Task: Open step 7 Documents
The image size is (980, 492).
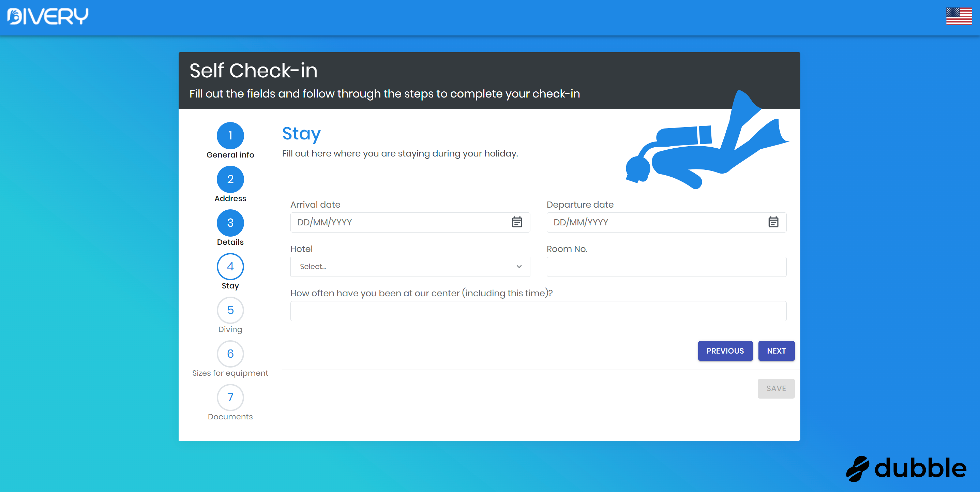Action: tap(230, 397)
